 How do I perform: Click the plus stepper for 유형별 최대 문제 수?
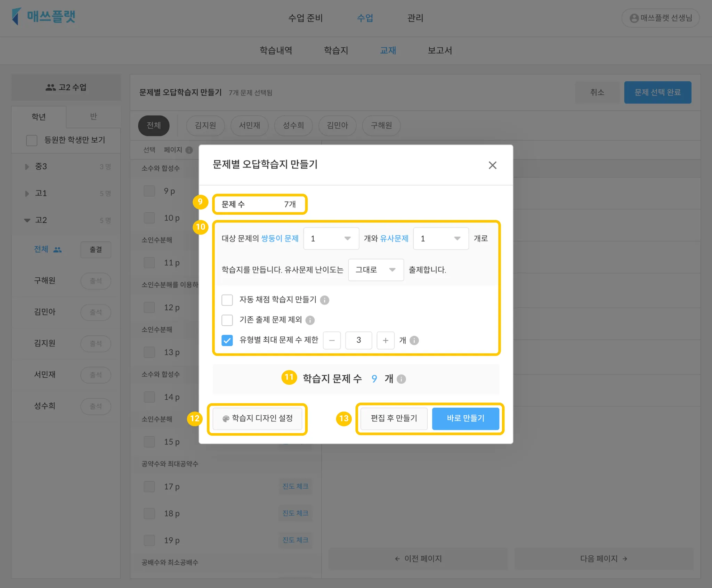pos(385,340)
